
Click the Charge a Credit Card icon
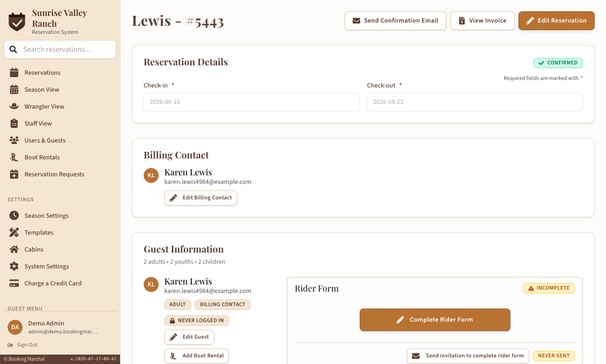tap(14, 283)
